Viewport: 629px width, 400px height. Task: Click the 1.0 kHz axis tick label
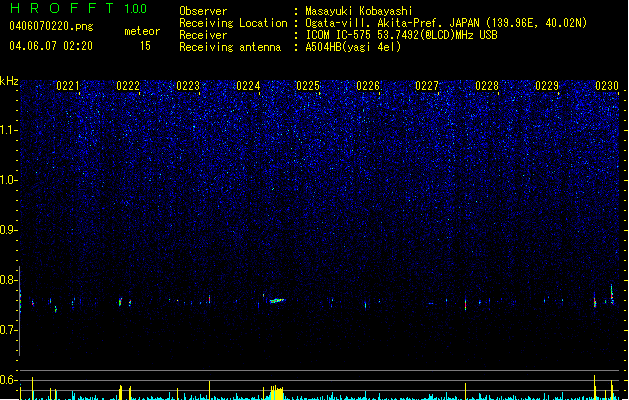[9, 180]
